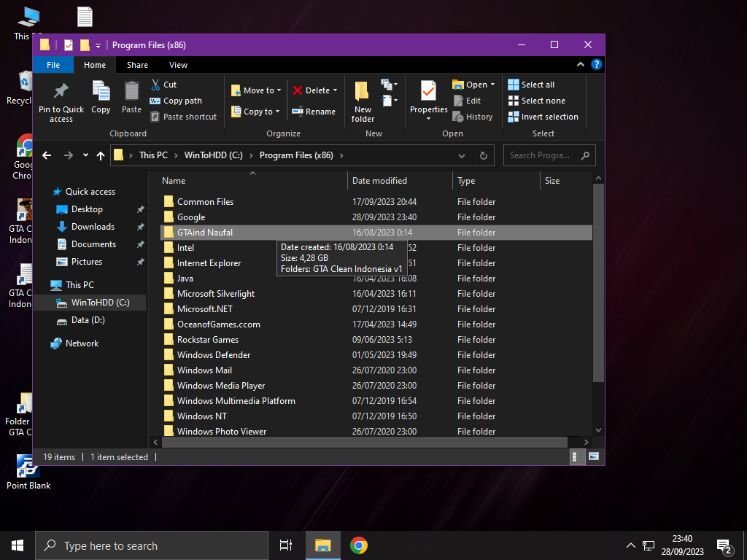Viewport: 747px width, 560px height.
Task: Open the File menu tab
Action: click(x=53, y=65)
